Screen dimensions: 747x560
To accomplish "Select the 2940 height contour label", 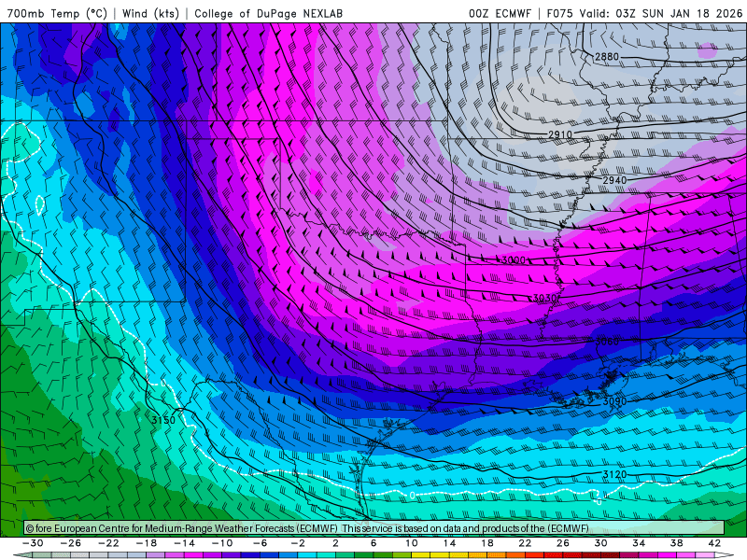I will 614,180.
